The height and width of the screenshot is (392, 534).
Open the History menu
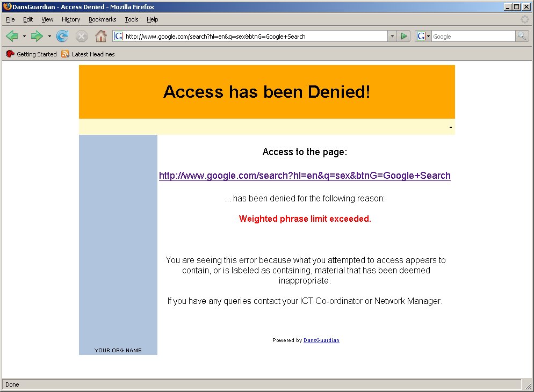point(70,19)
